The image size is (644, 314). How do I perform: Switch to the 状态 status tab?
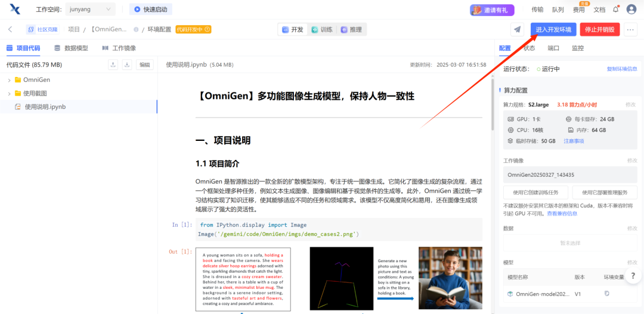tap(530, 48)
